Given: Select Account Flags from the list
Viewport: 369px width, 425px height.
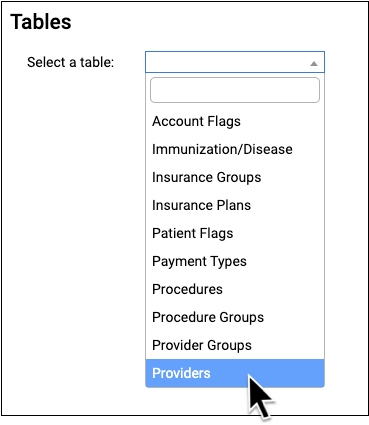Looking at the screenshot, I should [235, 121].
